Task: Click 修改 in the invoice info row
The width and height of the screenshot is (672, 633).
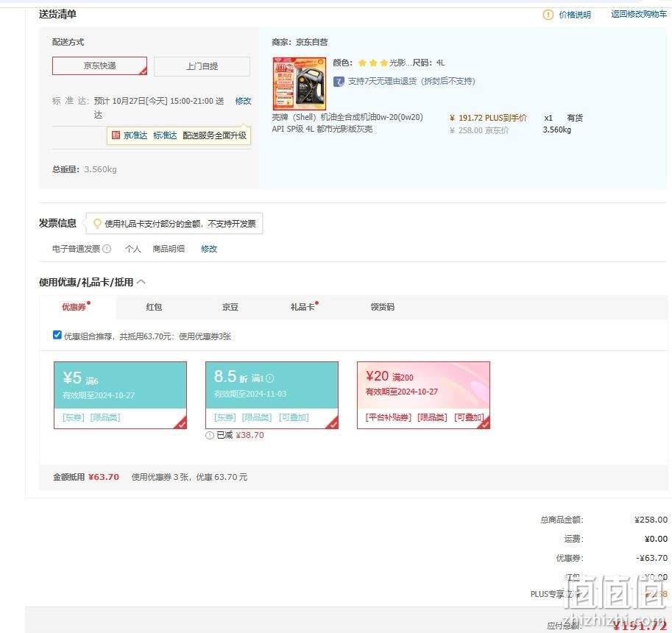Action: click(209, 249)
